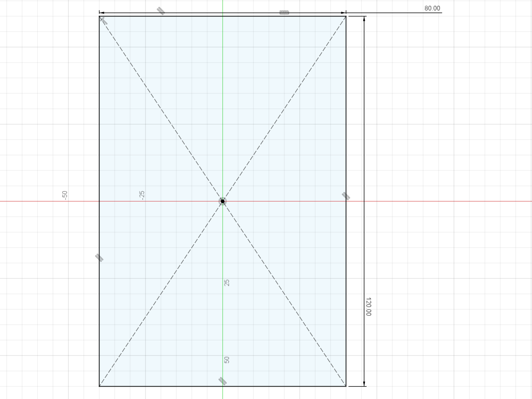This screenshot has height=399, width=532.
Task: Select the vertical 120.00 dimension line with arrows
Action: [365, 201]
